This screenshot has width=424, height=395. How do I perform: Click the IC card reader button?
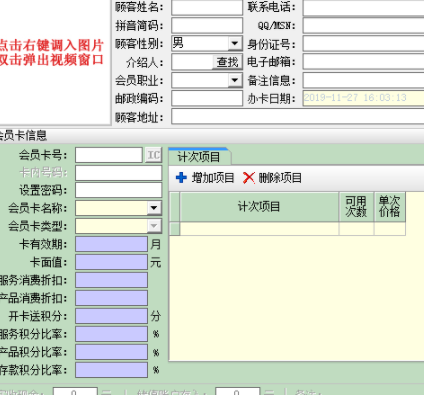click(x=154, y=155)
